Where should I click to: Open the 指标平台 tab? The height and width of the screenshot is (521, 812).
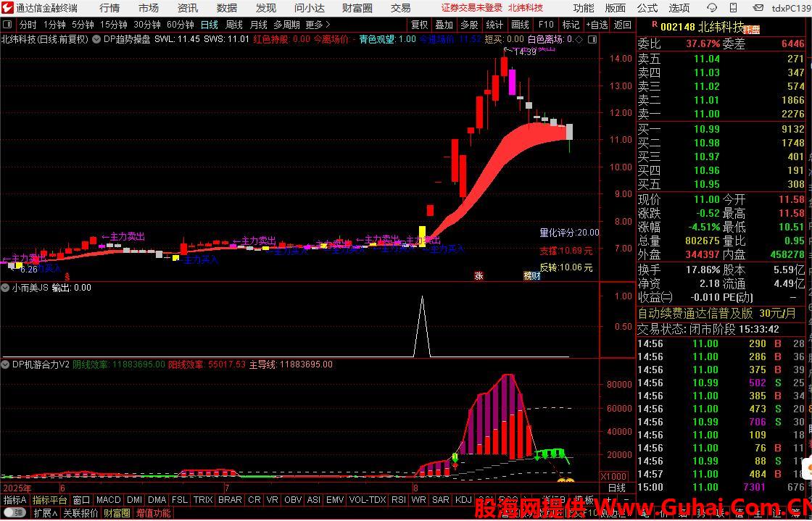coord(50,500)
